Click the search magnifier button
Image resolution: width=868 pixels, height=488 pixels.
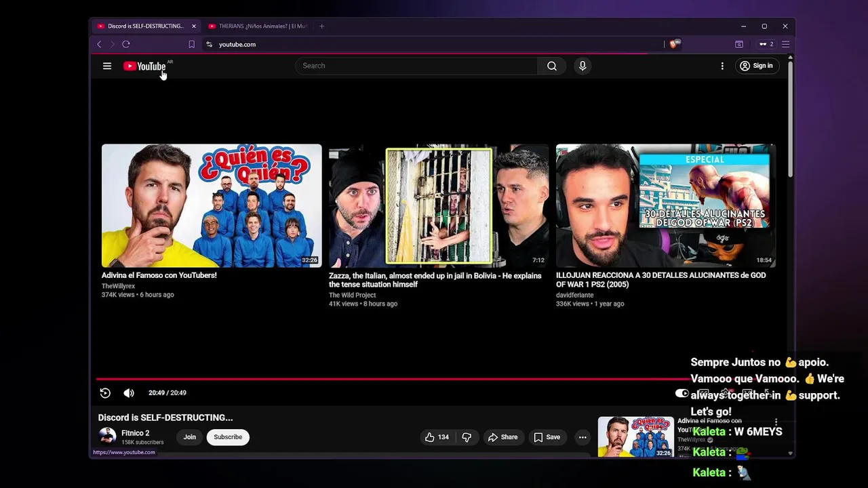coord(552,66)
